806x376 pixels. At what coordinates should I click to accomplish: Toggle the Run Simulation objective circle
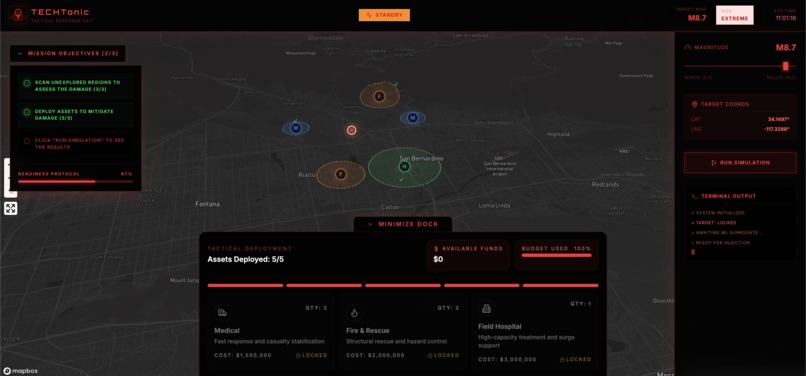(x=27, y=141)
